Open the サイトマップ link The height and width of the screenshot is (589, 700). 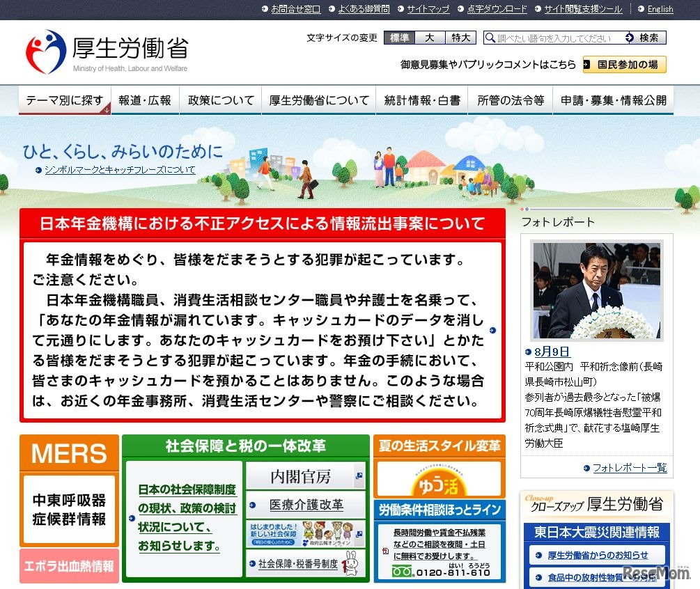(428, 9)
